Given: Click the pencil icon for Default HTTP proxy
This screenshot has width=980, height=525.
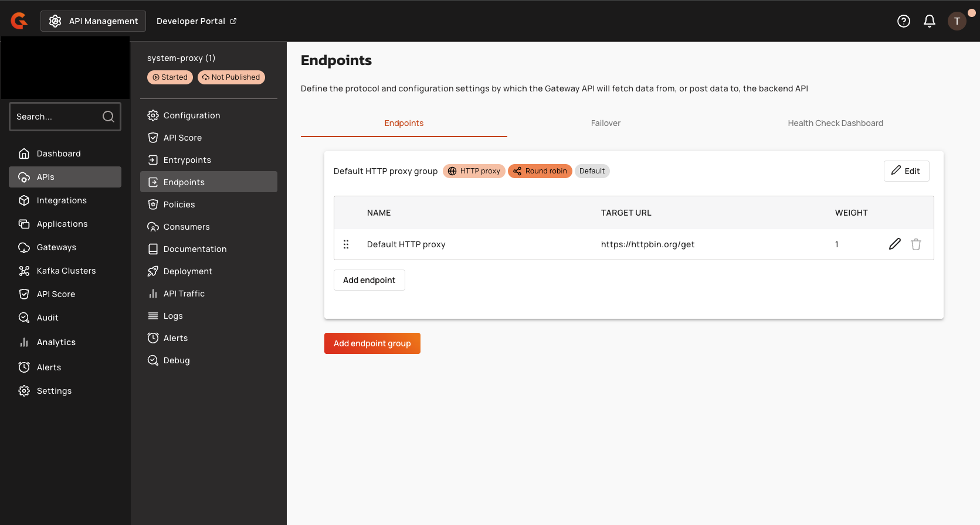Looking at the screenshot, I should (894, 244).
